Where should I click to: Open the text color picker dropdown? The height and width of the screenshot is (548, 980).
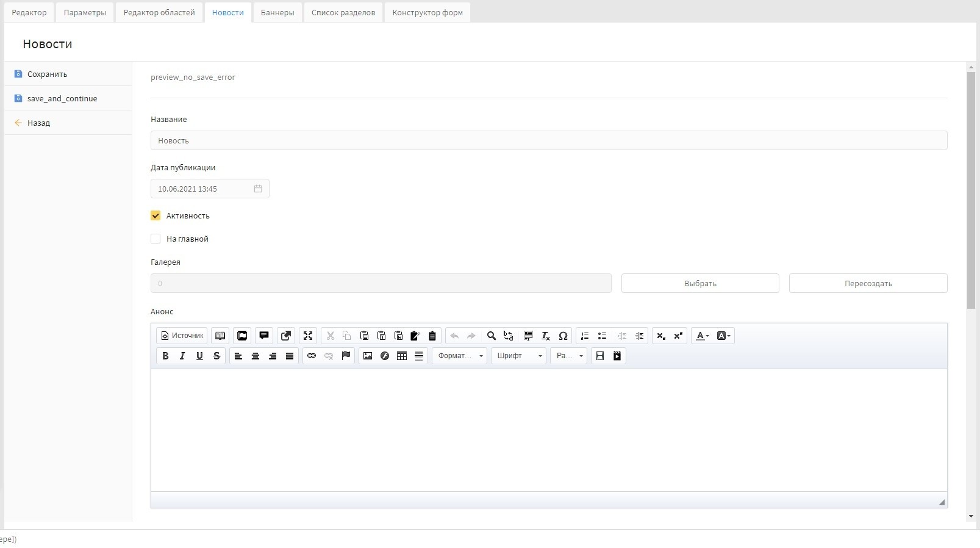(x=703, y=336)
